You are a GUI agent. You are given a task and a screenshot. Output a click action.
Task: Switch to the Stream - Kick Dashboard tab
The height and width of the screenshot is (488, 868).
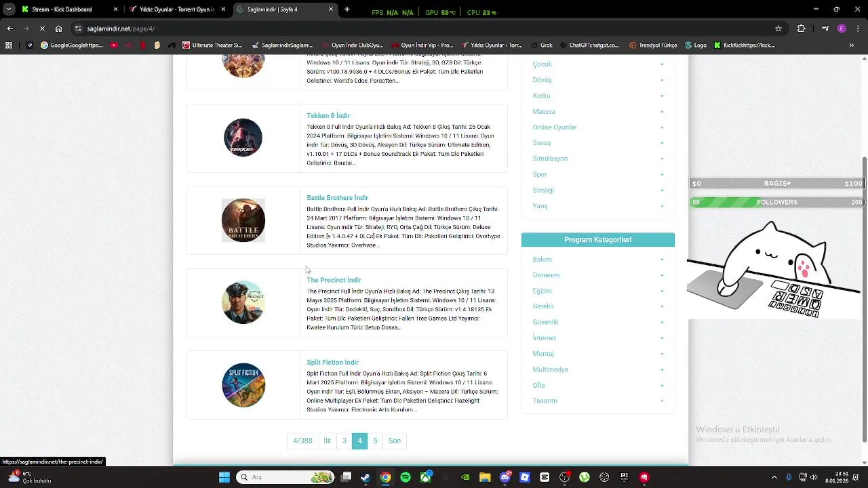pyautogui.click(x=68, y=9)
